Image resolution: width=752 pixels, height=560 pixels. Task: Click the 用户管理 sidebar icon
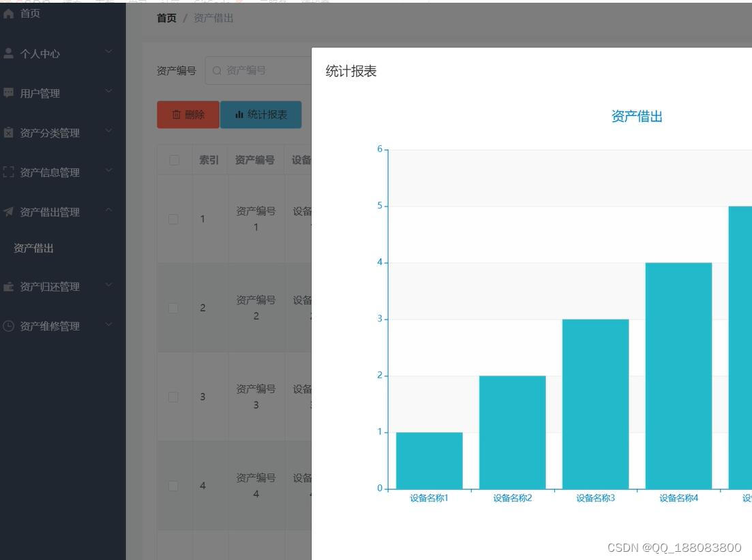[x=7, y=92]
